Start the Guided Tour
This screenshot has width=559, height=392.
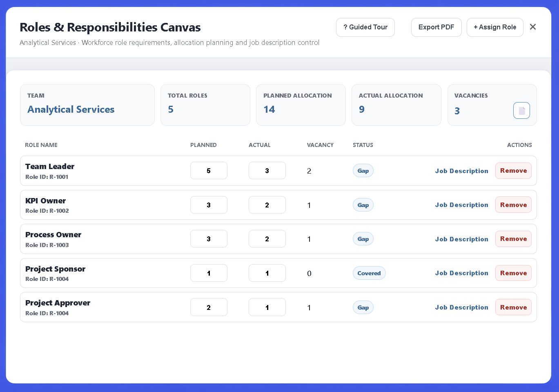(x=365, y=27)
